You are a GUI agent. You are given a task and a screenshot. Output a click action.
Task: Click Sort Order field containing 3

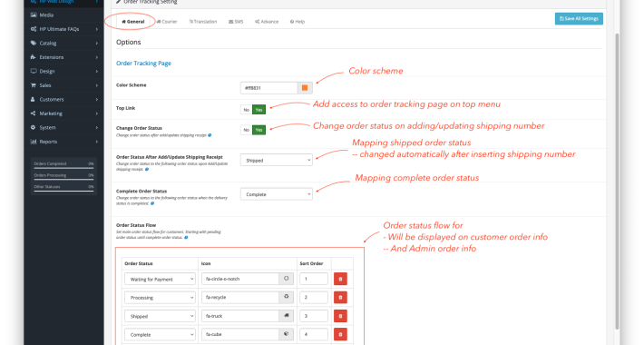314,316
